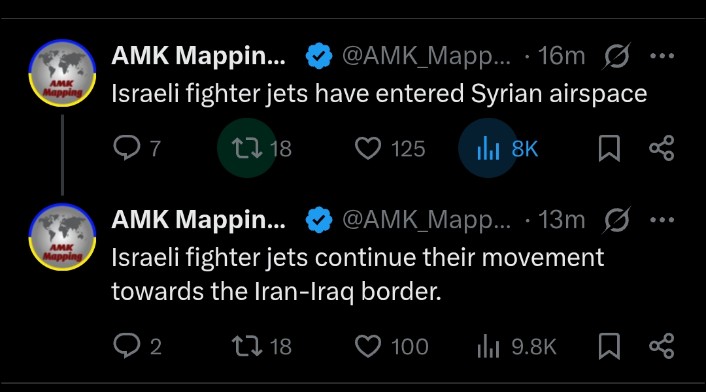Open the 13m timestamp link
Image resolution: width=706 pixels, height=392 pixels.
pyautogui.click(x=561, y=220)
